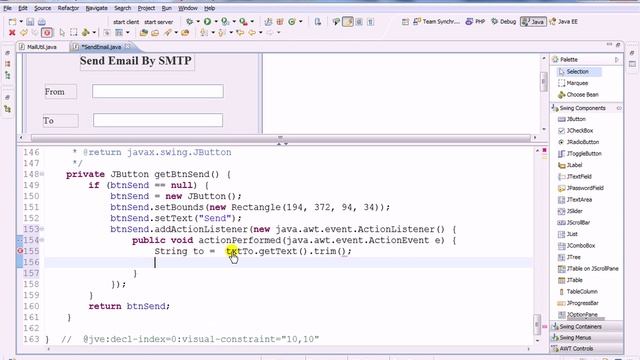Click the start client button
640x360 pixels.
tap(126, 22)
